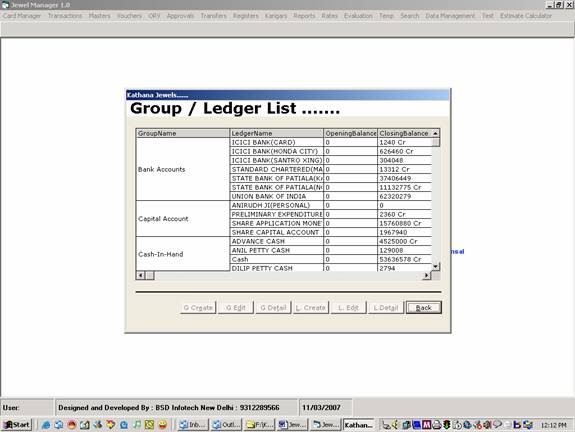Click the ledger grid's scroll down arrow
The width and height of the screenshot is (575, 432).
coord(435,267)
